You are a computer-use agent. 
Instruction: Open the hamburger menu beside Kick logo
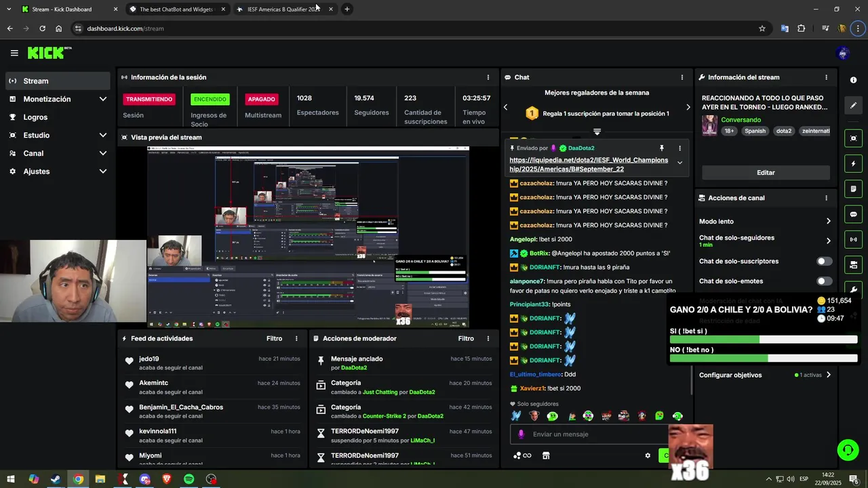pos(14,53)
